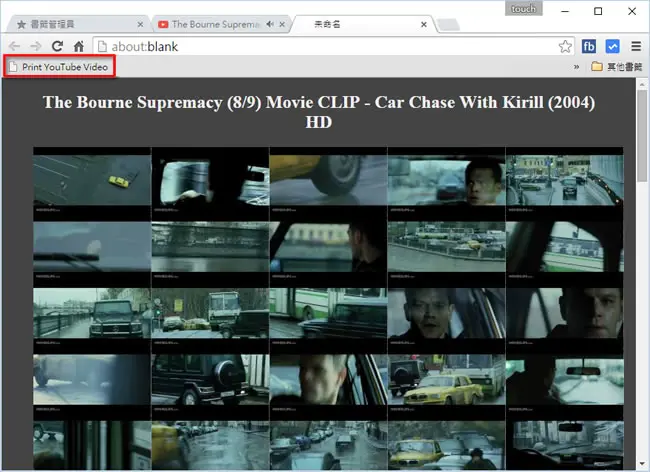The height and width of the screenshot is (472, 650).
Task: Reload the page with the refresh icon
Action: (x=57, y=46)
